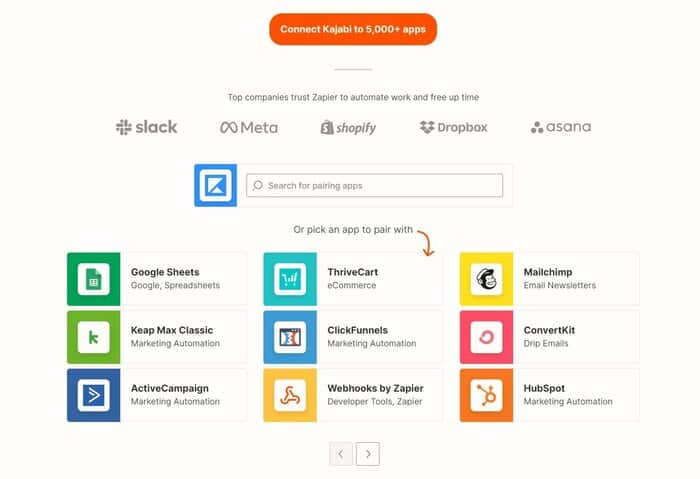Screen dimensions: 700x479
Task: Click "Marketing Automation" under ActiveCampaign
Action: pos(175,401)
